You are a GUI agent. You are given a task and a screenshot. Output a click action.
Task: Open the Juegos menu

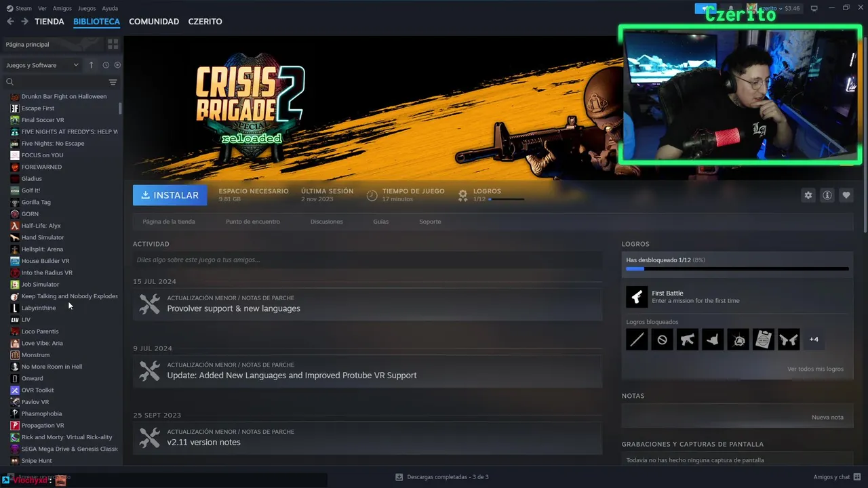pyautogui.click(x=87, y=8)
